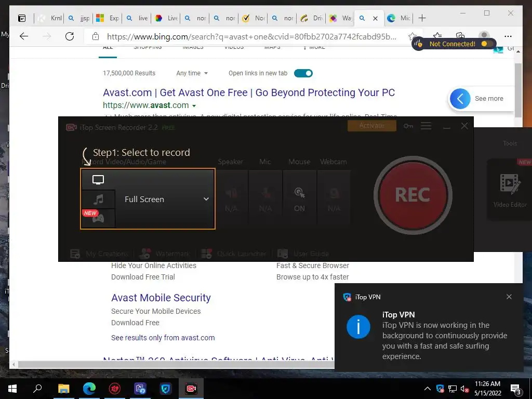Open the User Guide
This screenshot has height=399, width=532.
tap(303, 254)
